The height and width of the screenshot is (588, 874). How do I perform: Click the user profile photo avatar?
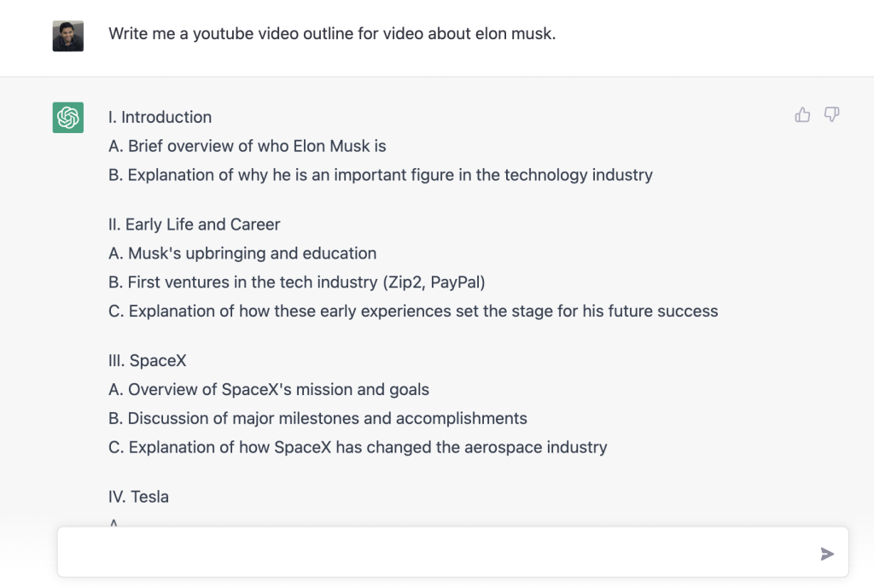[68, 36]
